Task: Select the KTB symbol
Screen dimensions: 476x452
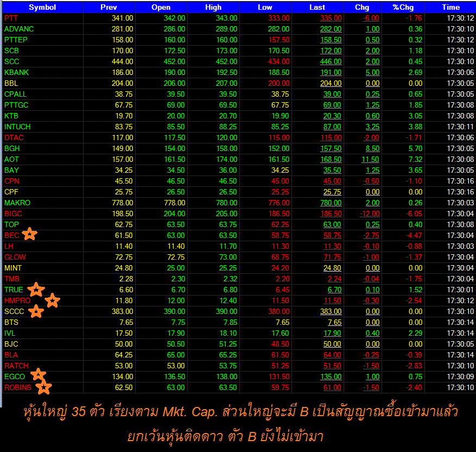Action: [11, 116]
